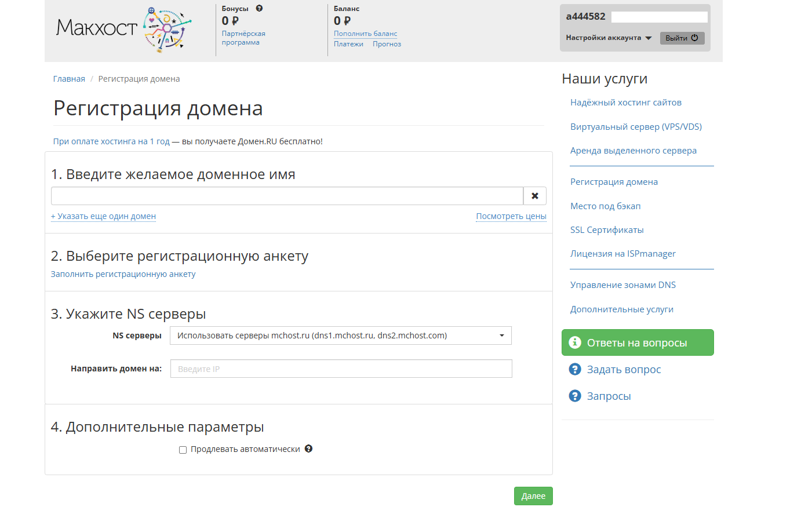This screenshot has height=507, width=812.
Task: Click the question icon beside Задать вопрос
Action: click(574, 369)
